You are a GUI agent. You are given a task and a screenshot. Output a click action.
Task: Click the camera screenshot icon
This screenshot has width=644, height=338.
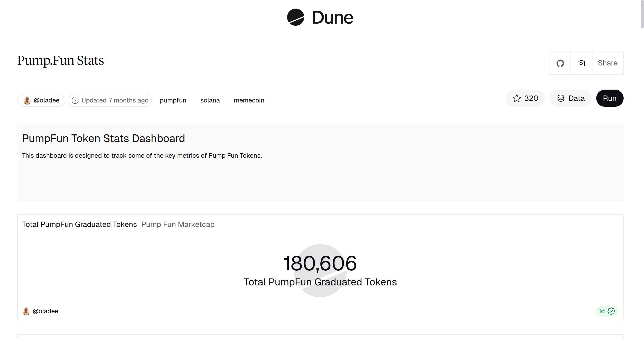(x=581, y=63)
